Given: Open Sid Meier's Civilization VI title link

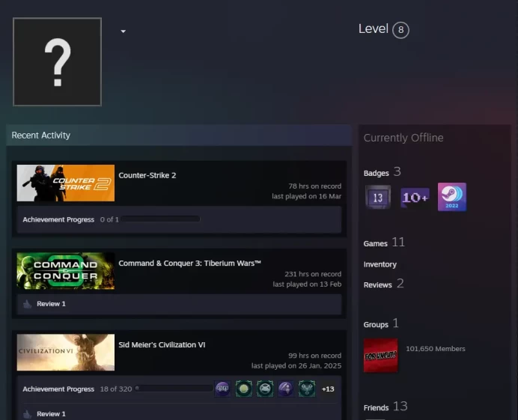Looking at the screenshot, I should pos(162,344).
